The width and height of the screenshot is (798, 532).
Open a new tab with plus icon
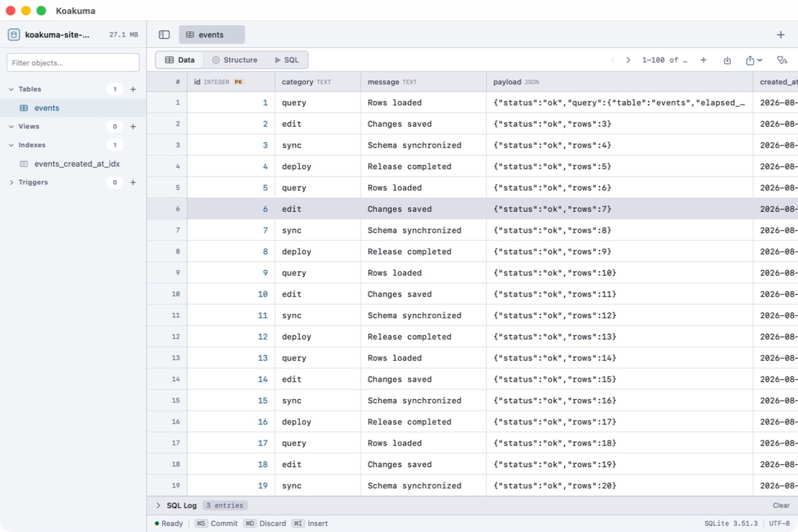(781, 35)
